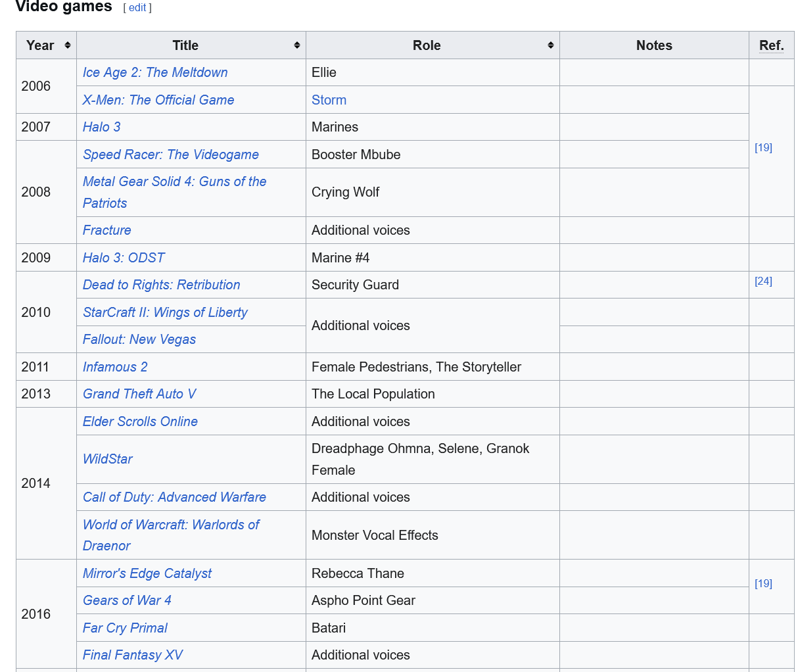Click the Video games heading
This screenshot has width=796, height=672.
[64, 7]
